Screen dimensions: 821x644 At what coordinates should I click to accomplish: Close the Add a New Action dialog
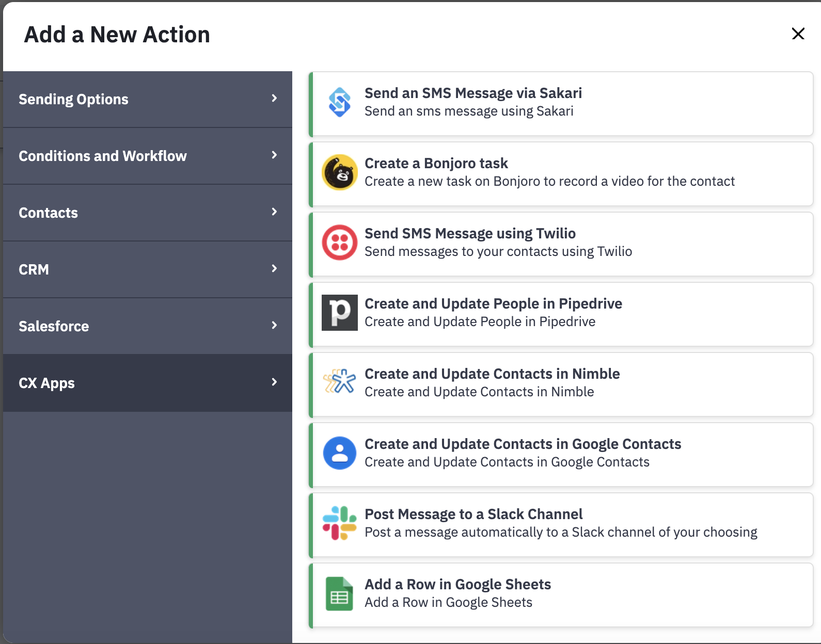[x=798, y=34]
